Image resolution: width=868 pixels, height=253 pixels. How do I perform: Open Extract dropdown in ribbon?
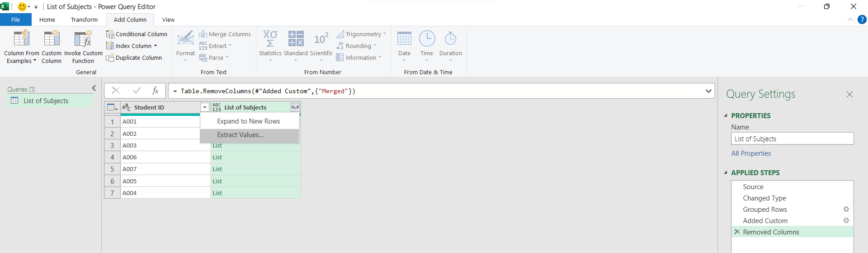coord(215,46)
